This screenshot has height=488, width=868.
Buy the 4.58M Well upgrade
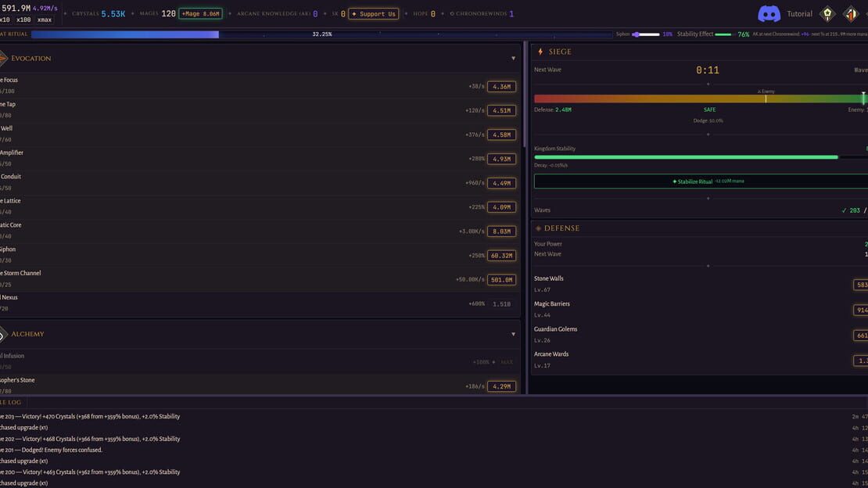501,135
